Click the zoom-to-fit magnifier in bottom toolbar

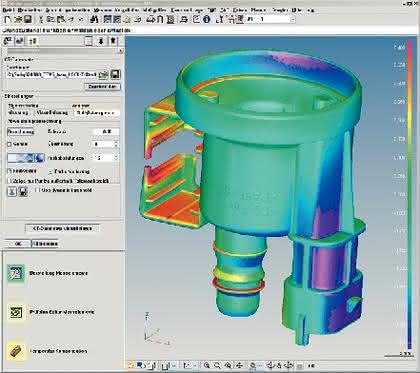pos(228,365)
